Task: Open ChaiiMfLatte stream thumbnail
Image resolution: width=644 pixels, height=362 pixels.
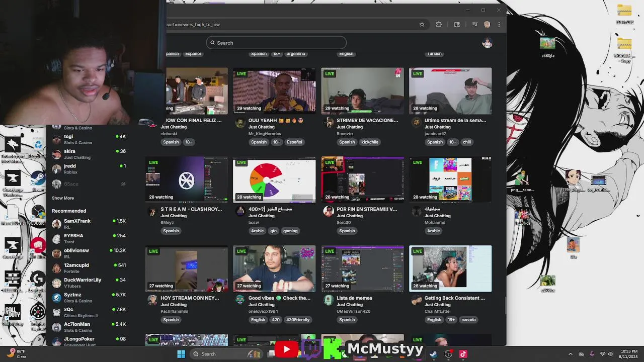Action: point(450,268)
